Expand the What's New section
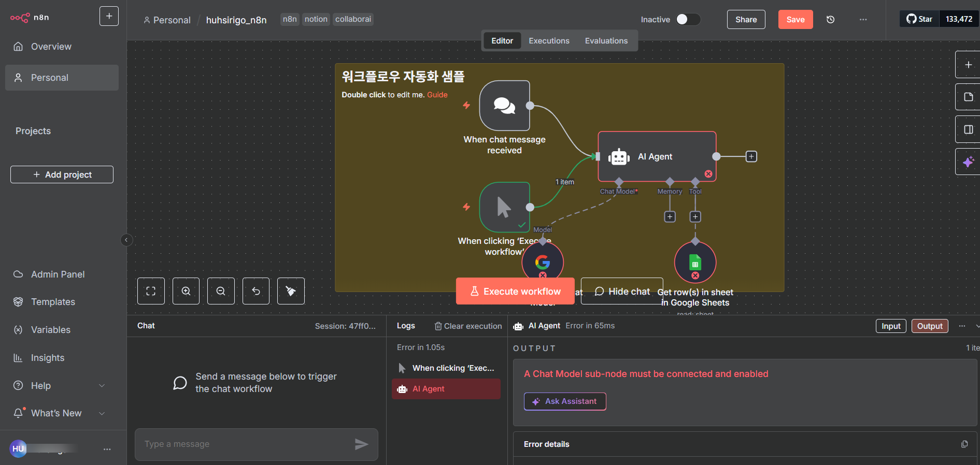 tap(102, 413)
